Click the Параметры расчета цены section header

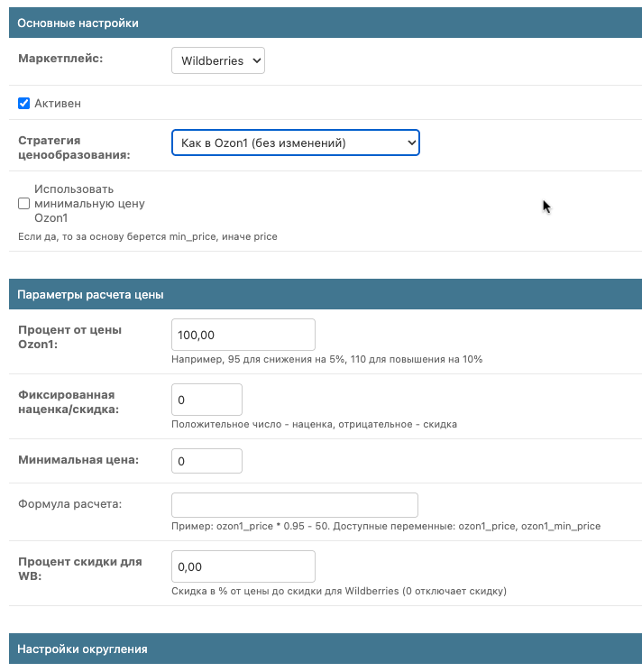pyautogui.click(x=90, y=295)
